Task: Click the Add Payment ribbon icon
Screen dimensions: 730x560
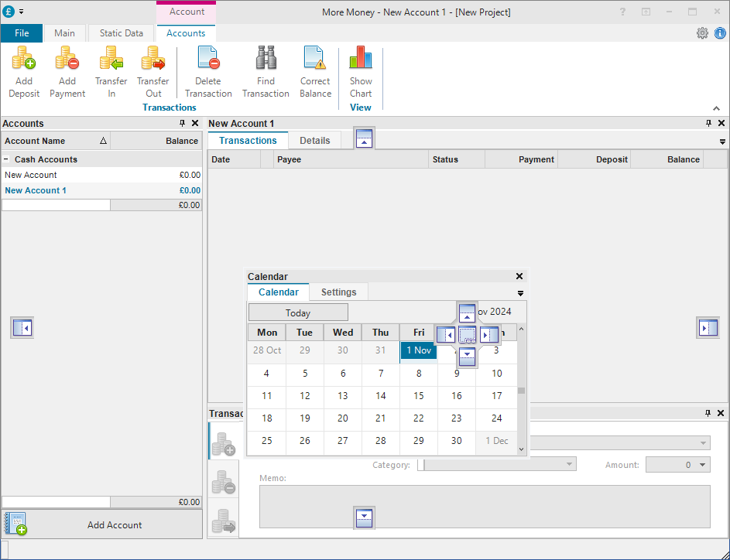Action: click(x=67, y=60)
